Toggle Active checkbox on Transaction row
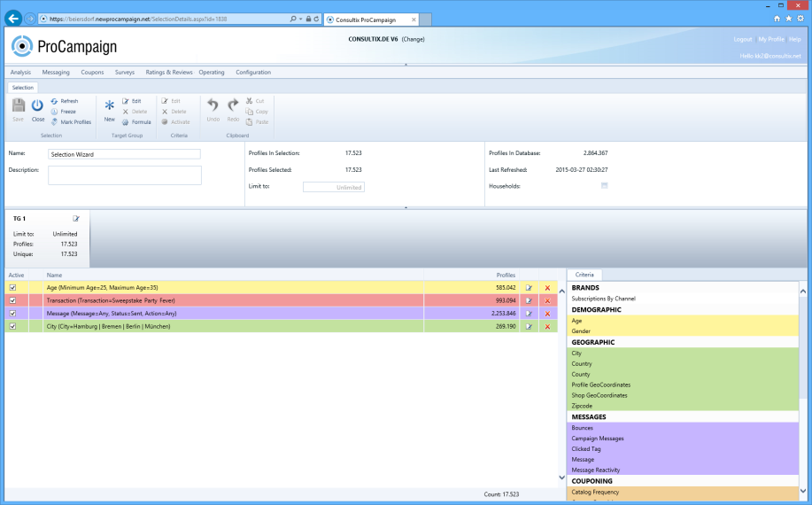The height and width of the screenshot is (505, 812). (12, 300)
